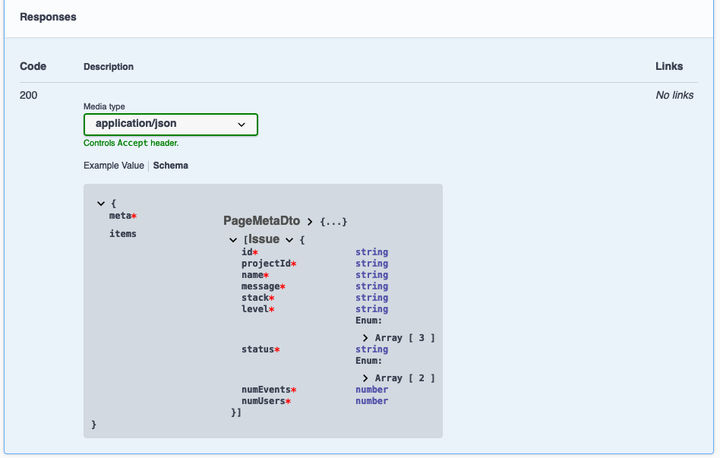This screenshot has height=458, width=720.
Task: Click the PageMetaDto model name
Action: 262,220
